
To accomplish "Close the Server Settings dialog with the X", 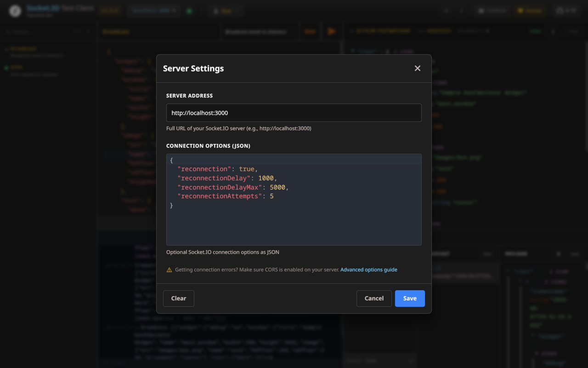I will click(418, 69).
